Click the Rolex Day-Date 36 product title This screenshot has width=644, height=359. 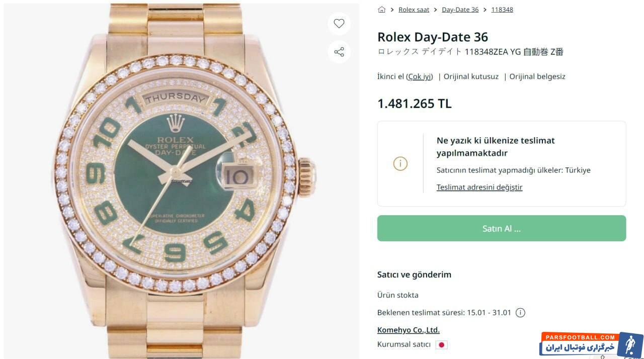pyautogui.click(x=432, y=37)
